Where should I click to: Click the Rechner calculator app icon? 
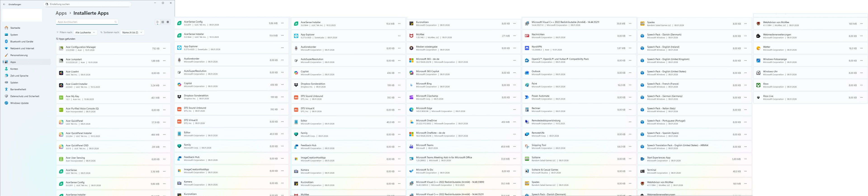tap(527, 110)
